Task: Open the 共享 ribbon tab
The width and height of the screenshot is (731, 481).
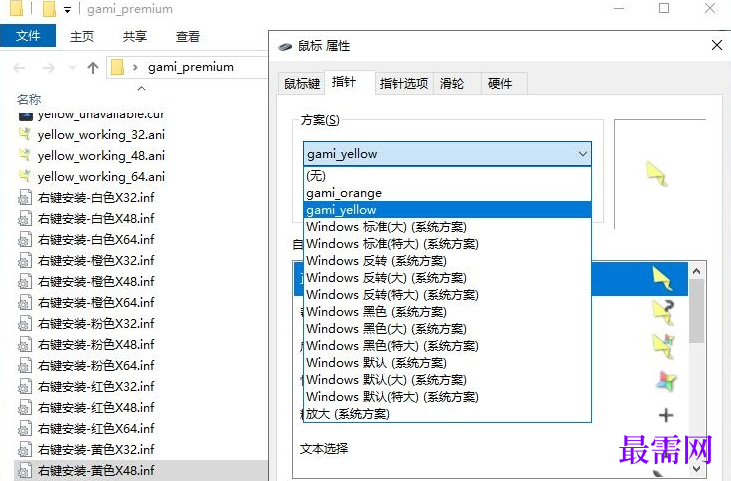Action: (135, 36)
